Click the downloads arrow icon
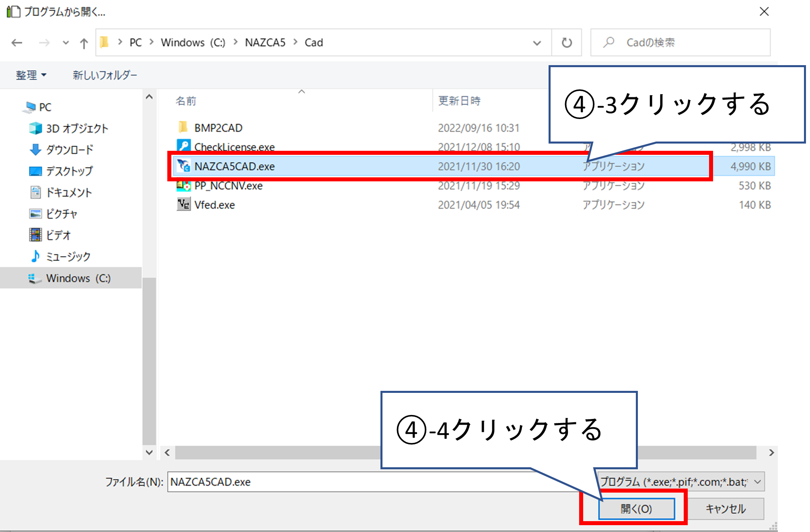 coord(35,150)
